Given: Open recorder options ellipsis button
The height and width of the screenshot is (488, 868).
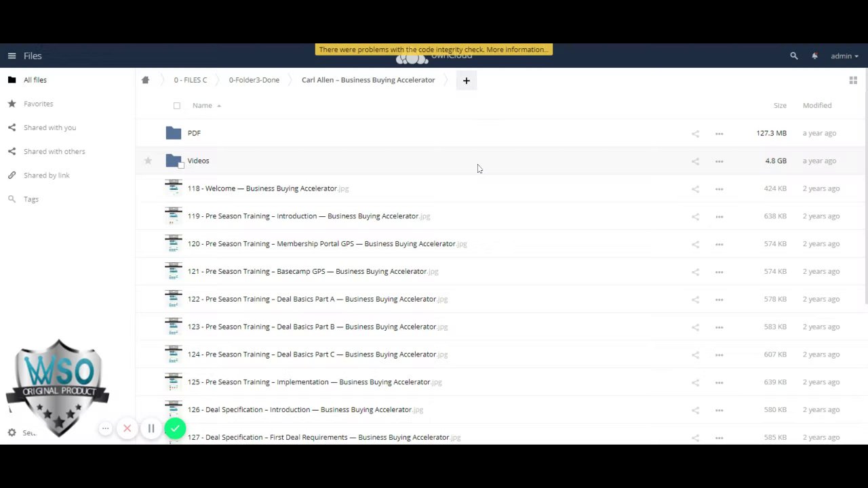Looking at the screenshot, I should coord(105,428).
